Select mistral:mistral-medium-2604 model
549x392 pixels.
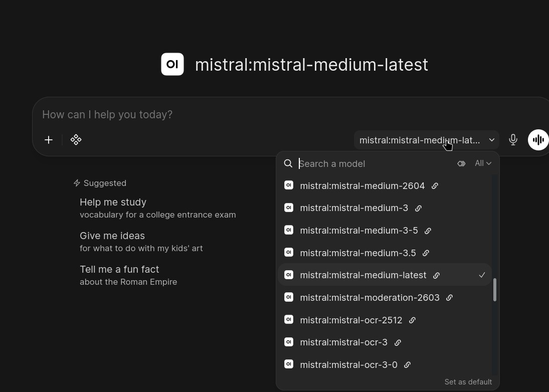385,185
